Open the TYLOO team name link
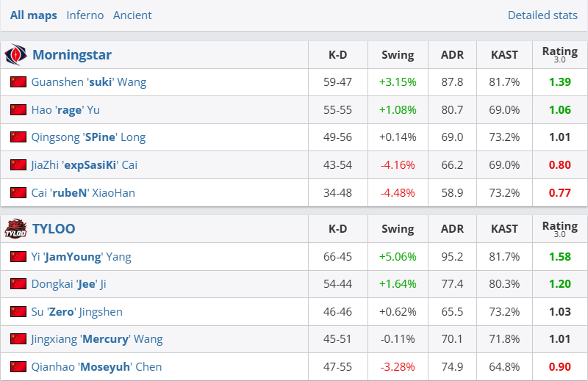Image resolution: width=588 pixels, height=381 pixels. [54, 229]
